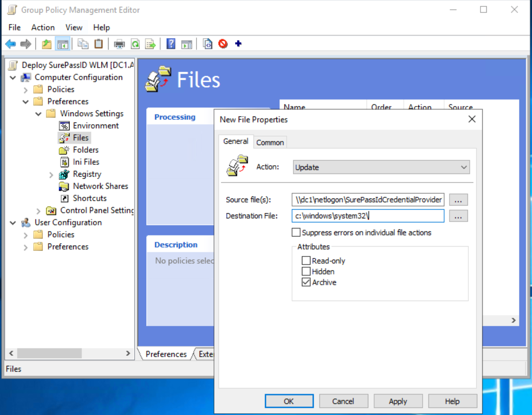Viewport: 532px width, 415px height.
Task: Expand the Registry node in the tree
Action: pos(51,174)
